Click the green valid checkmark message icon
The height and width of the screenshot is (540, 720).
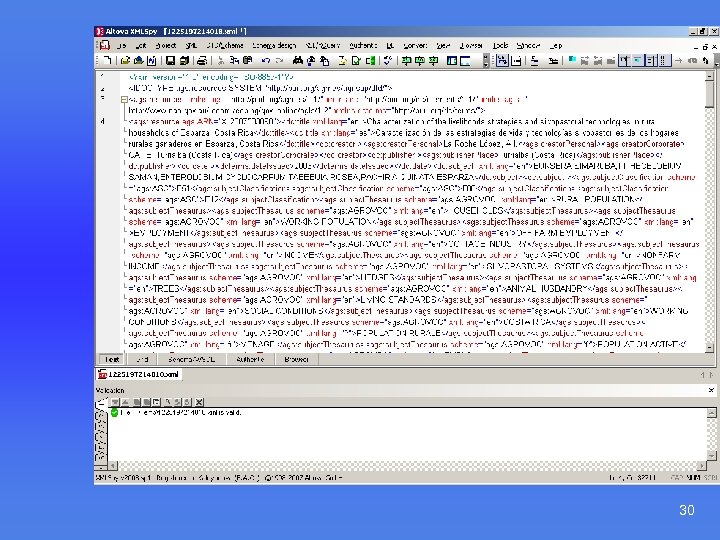point(115,412)
